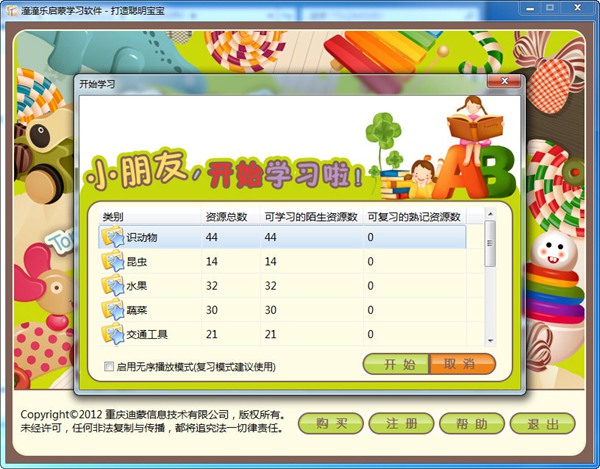The width and height of the screenshot is (600, 469).
Task: Click total count 44 in 识动物 row
Action: coord(212,237)
